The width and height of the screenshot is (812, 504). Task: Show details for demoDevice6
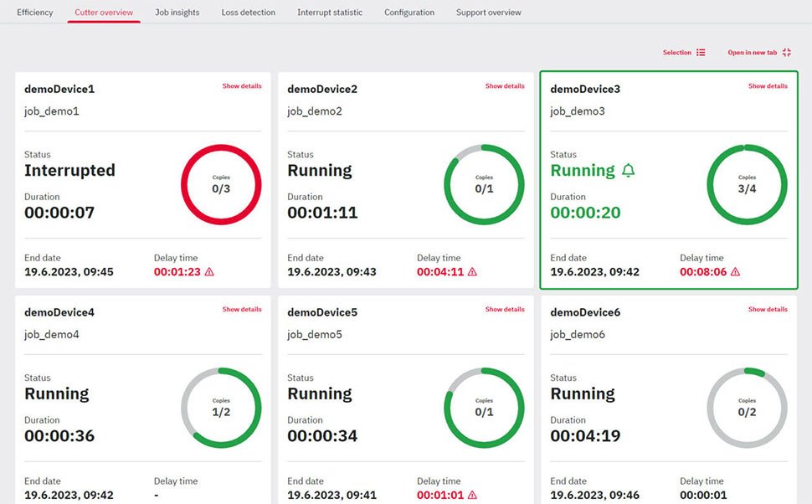(768, 309)
